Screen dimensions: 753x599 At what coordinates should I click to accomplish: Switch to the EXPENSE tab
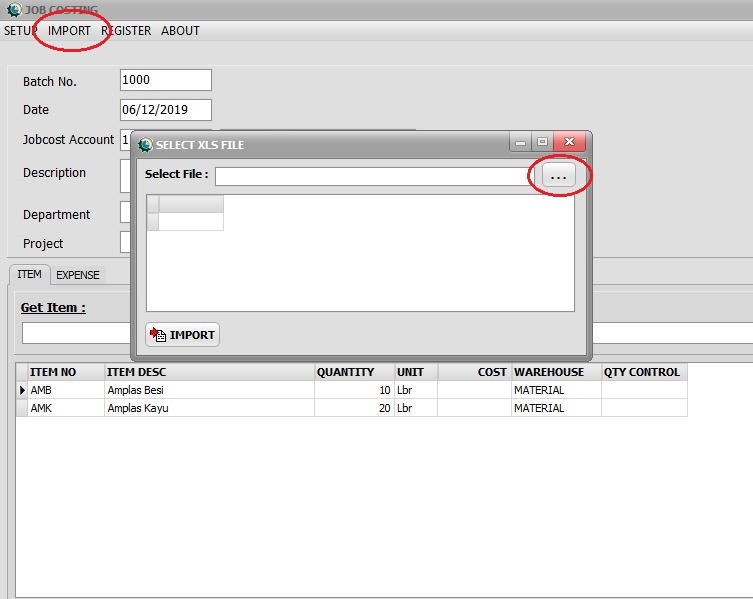point(77,275)
